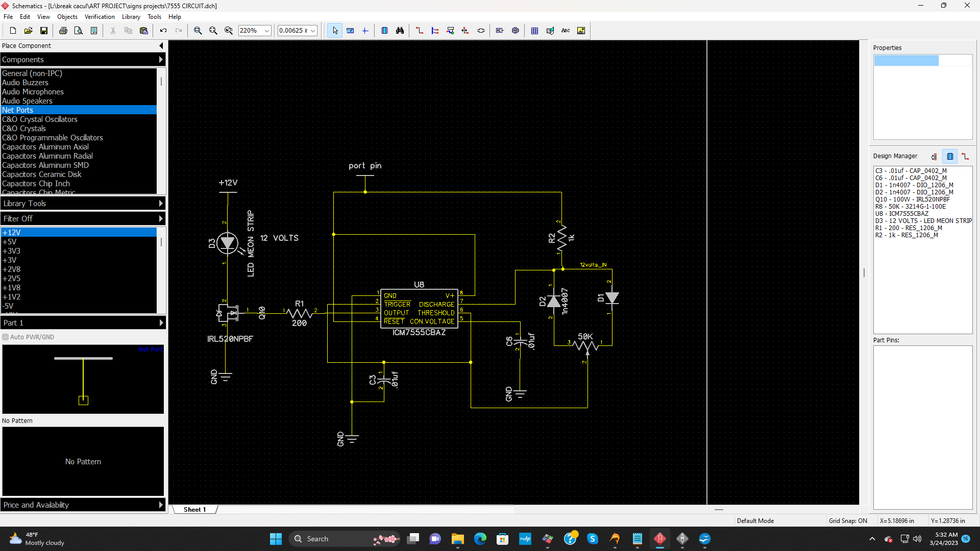Collapse the Place Component panel arrow
This screenshot has width=980, height=551.
pos(161,46)
